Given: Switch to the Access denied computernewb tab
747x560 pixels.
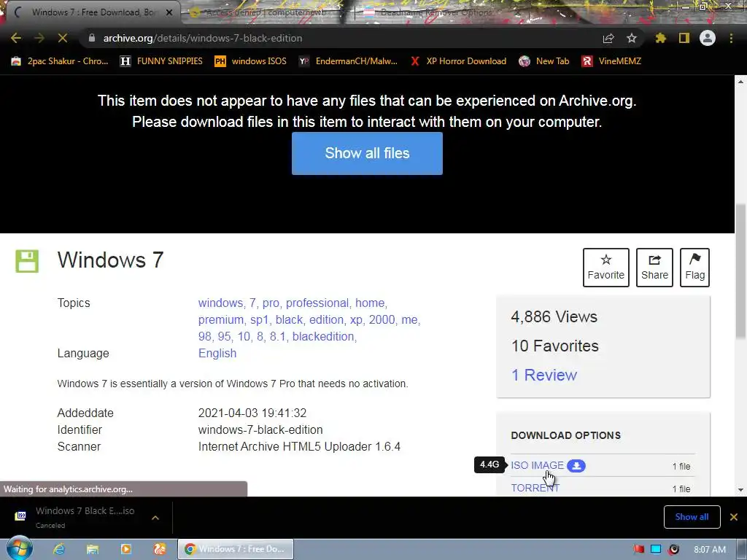Looking at the screenshot, I should [264, 12].
